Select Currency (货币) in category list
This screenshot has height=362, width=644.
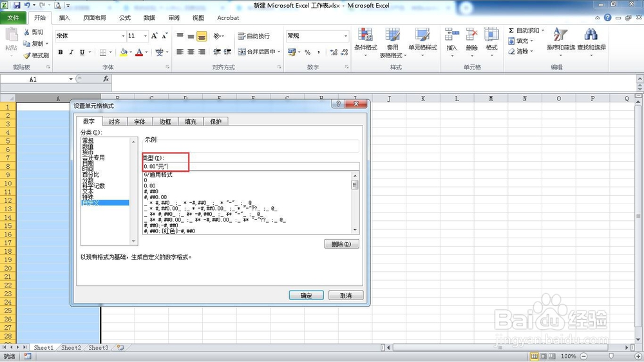coord(88,152)
